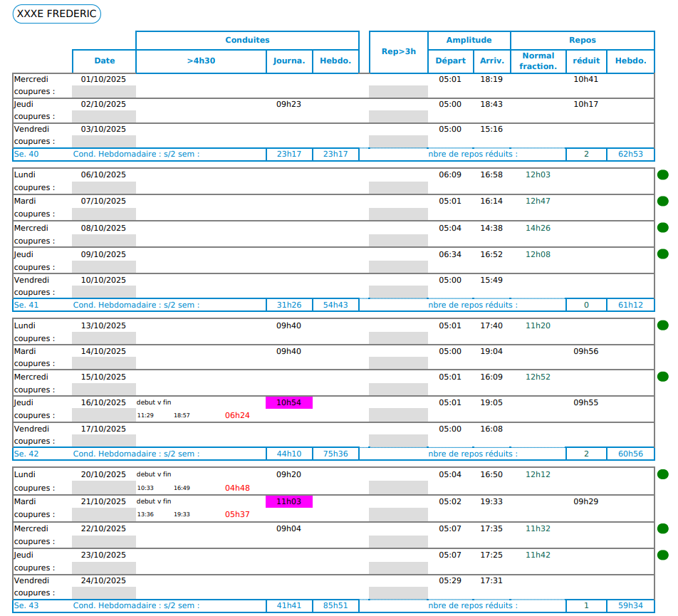Click the normal rest value 11h42
This screenshot has height=616, width=678.
(x=538, y=555)
